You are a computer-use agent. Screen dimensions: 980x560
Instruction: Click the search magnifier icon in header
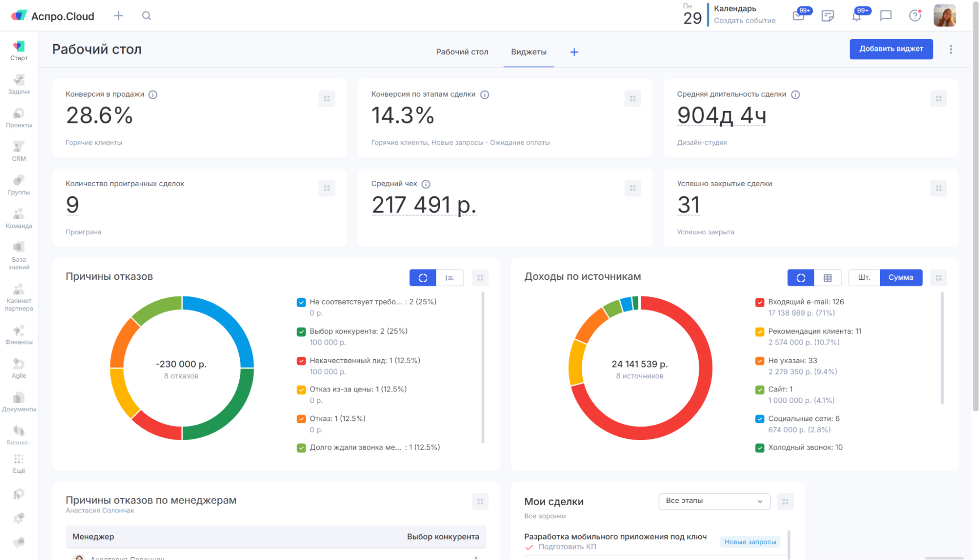[x=147, y=16]
